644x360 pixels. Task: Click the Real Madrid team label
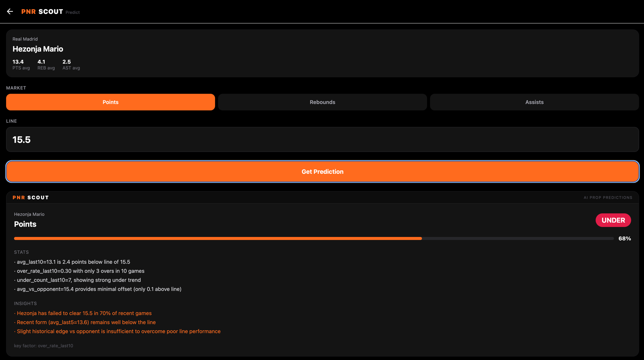click(25, 39)
